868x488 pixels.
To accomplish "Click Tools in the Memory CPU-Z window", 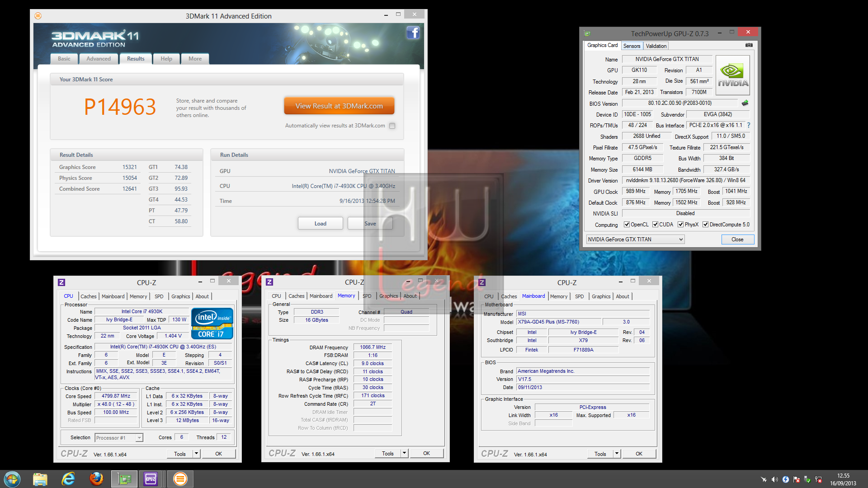I will coord(388,453).
